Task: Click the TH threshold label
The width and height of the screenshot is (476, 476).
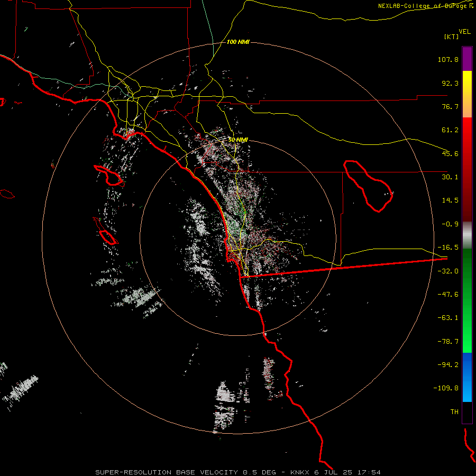Action: pos(454,411)
